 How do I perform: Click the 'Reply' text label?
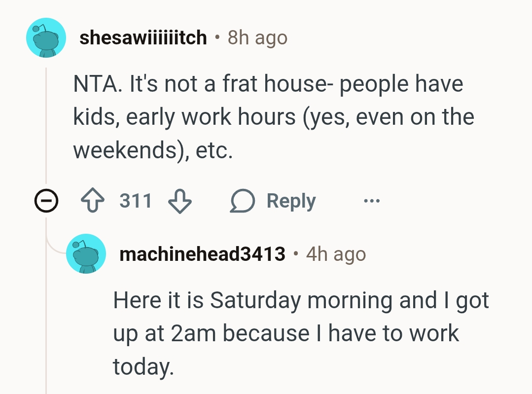click(291, 201)
